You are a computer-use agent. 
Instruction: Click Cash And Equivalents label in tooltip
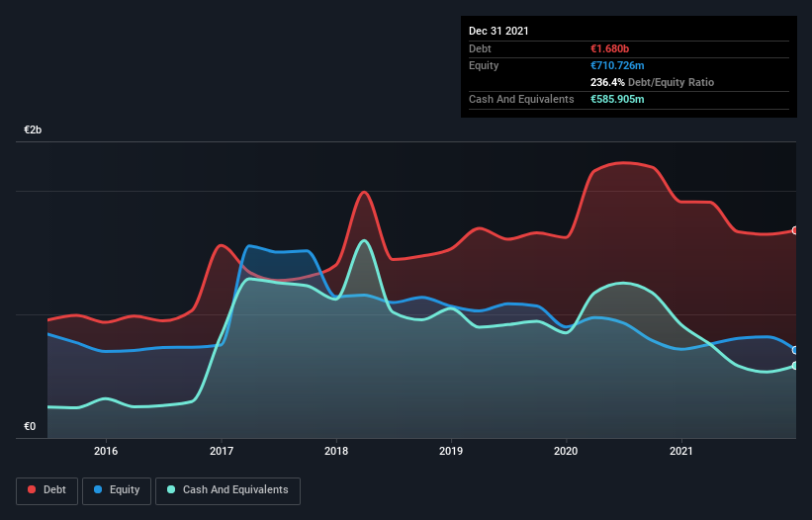[x=521, y=99]
